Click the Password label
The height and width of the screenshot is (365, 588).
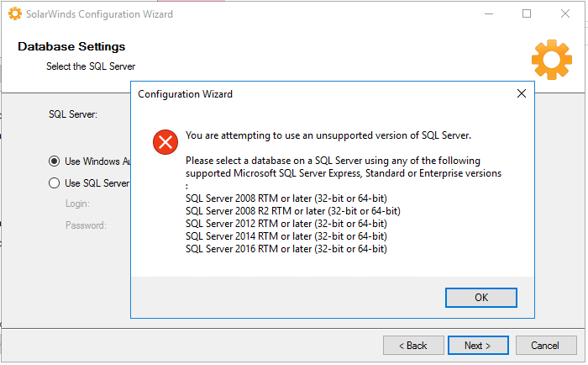tap(86, 225)
